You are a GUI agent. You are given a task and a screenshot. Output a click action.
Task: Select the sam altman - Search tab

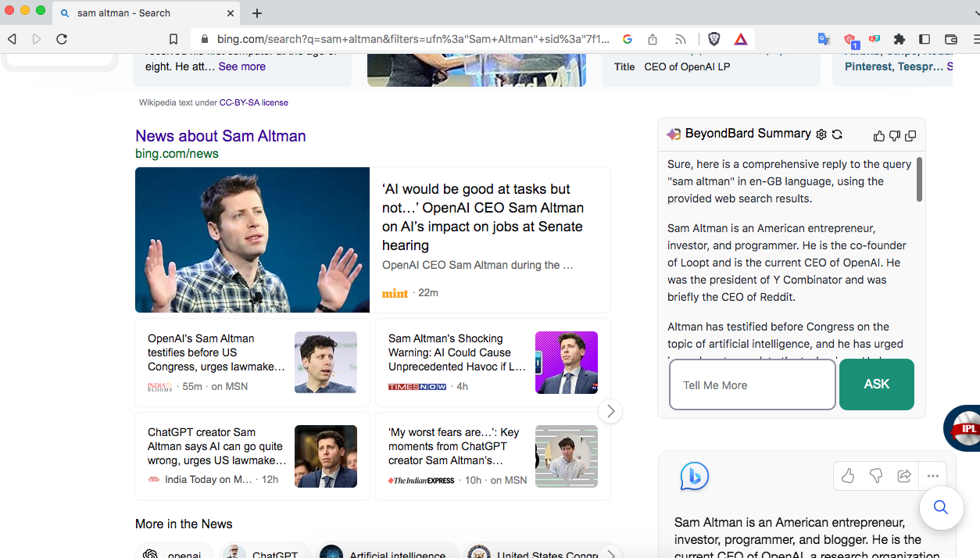pyautogui.click(x=146, y=13)
